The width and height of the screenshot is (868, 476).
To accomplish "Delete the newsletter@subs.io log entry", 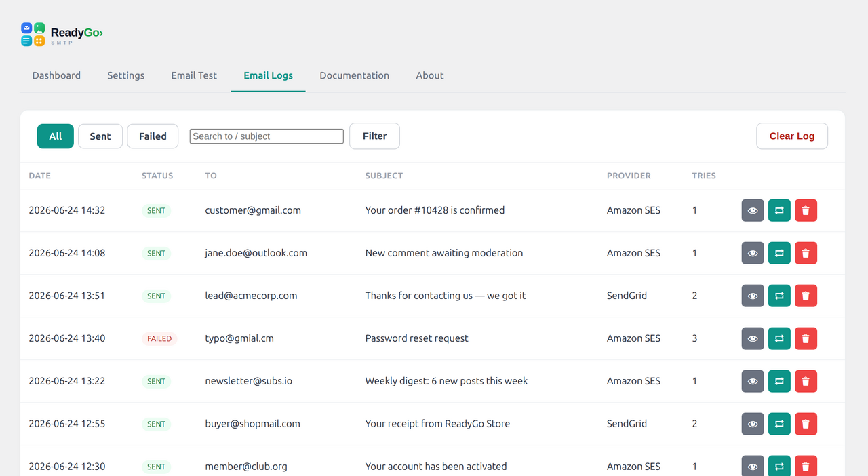I will click(x=806, y=381).
